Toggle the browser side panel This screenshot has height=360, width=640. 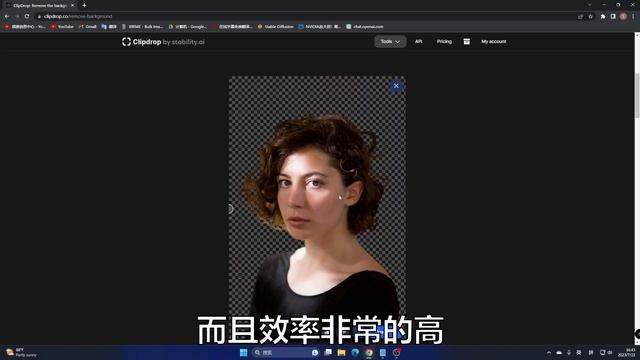point(613,16)
